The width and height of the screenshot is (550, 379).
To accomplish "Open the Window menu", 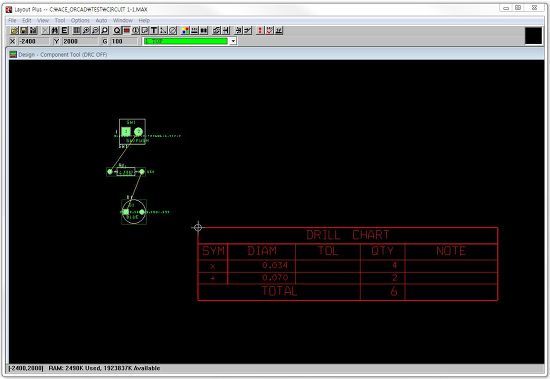I will pyautogui.click(x=123, y=20).
